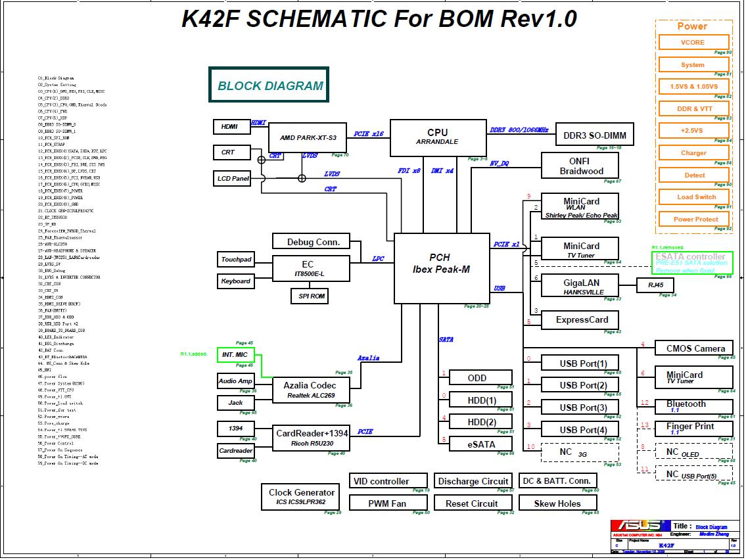
Task: Click the 'USB Port(3)' block
Action: [580, 408]
